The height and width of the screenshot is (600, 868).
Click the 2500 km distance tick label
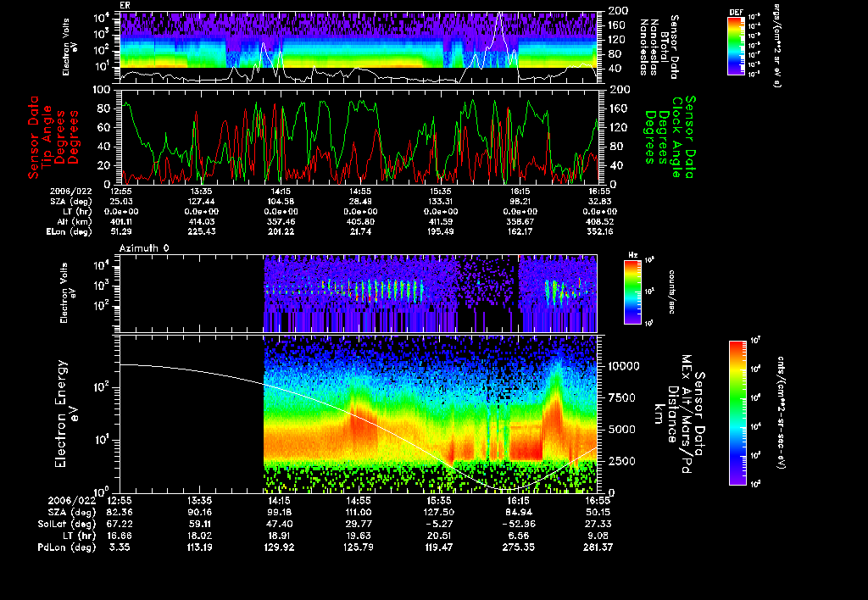click(x=624, y=460)
